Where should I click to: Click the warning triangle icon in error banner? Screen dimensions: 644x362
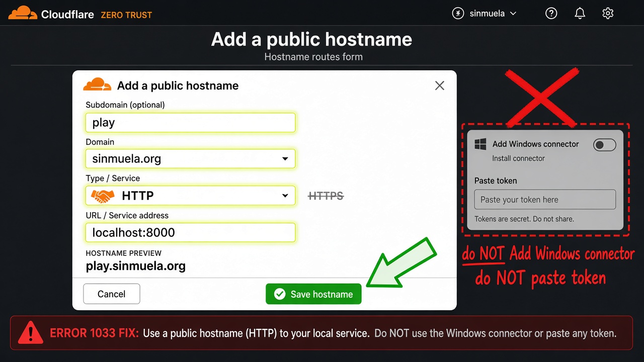pos(31,332)
